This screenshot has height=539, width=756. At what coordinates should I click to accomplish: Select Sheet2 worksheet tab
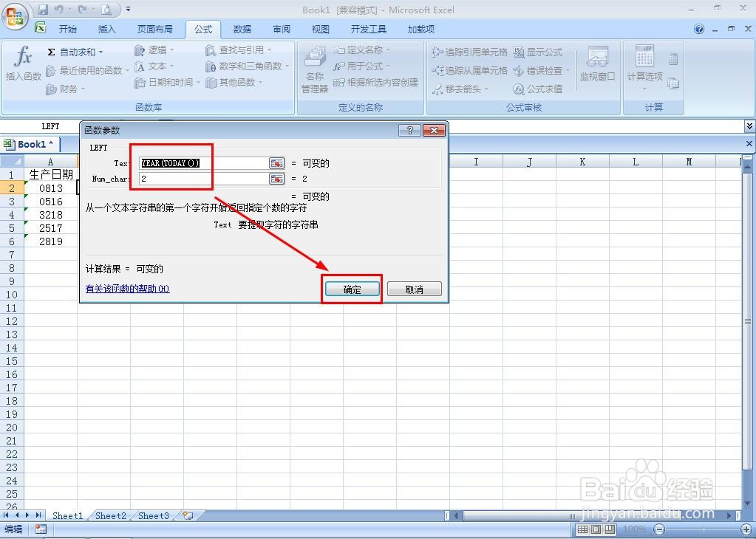pos(110,515)
